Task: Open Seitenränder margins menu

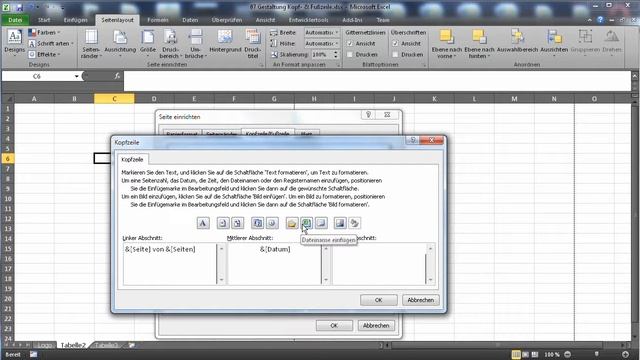Action: (x=91, y=44)
